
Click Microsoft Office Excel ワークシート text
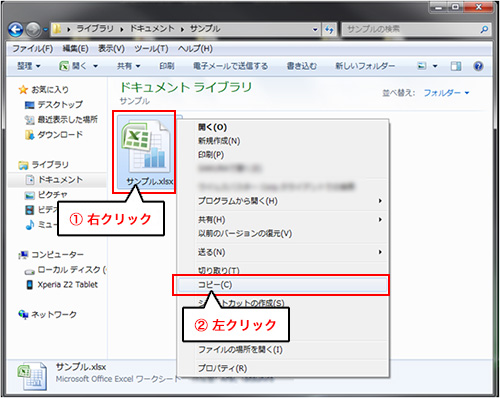pyautogui.click(x=118, y=379)
